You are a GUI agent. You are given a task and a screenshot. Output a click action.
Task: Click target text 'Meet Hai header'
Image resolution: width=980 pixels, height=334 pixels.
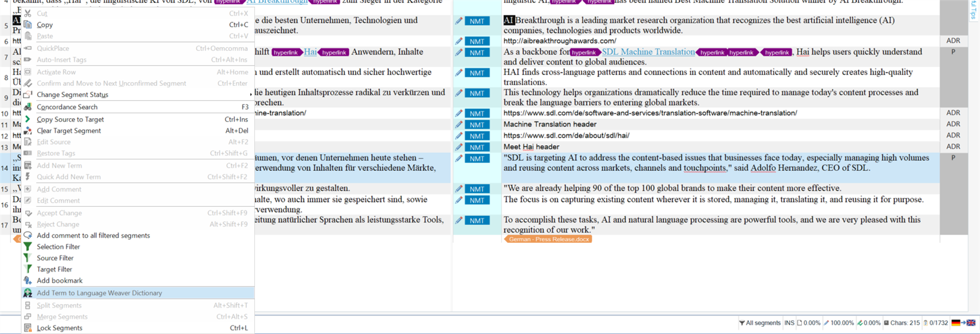[x=531, y=147]
